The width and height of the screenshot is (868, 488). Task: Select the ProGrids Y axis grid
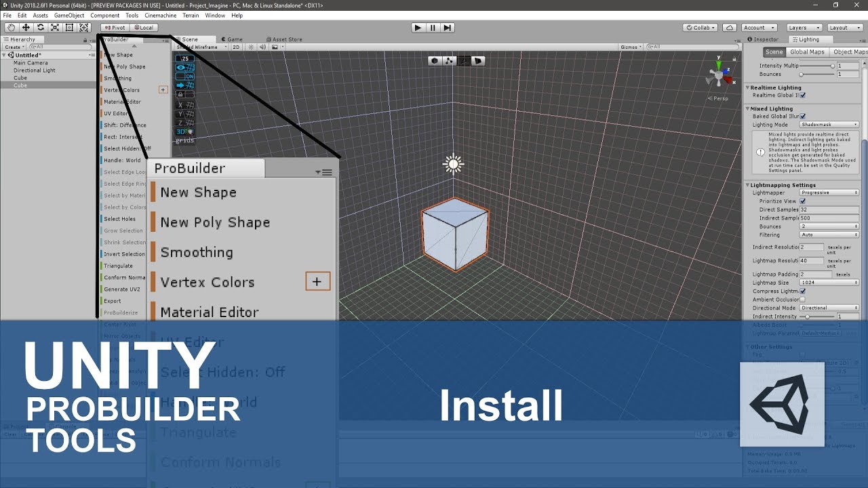pos(185,114)
